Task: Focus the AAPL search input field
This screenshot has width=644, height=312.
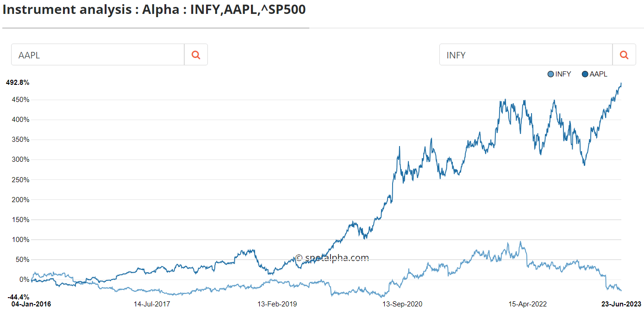Action: pos(98,55)
